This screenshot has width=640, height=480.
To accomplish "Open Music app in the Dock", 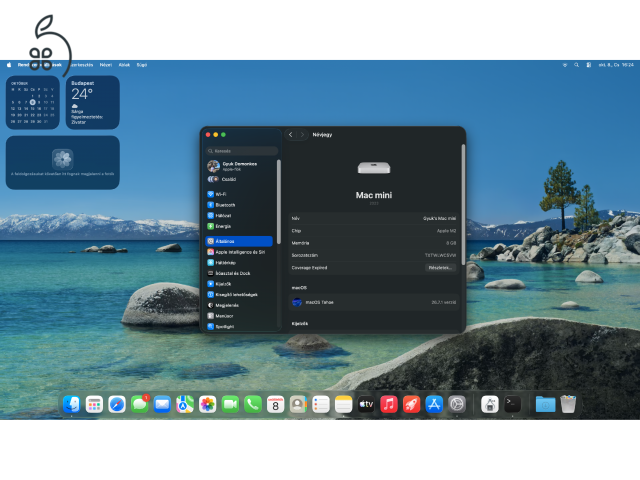I will click(x=389, y=404).
